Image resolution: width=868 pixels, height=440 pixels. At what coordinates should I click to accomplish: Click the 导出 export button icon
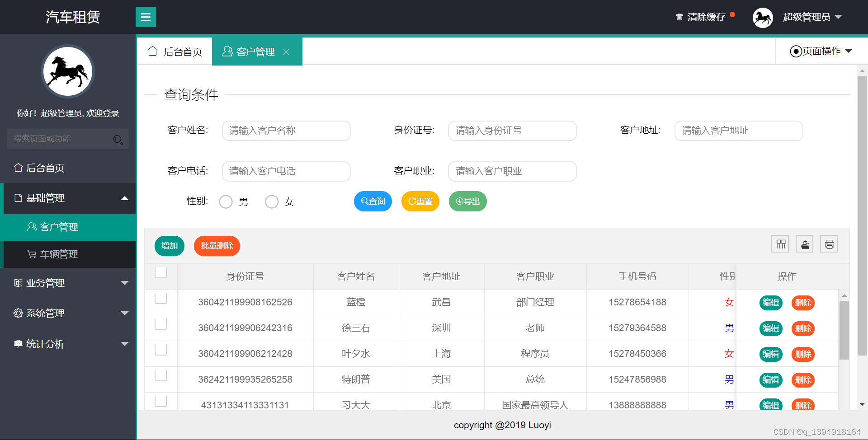click(459, 201)
